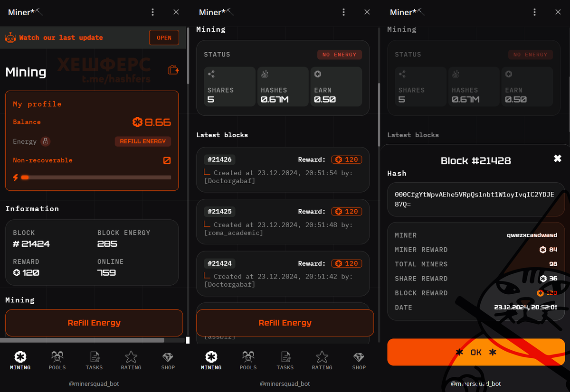Click Refill Energy over the Latest blocks list
The image size is (570, 392).
click(285, 323)
